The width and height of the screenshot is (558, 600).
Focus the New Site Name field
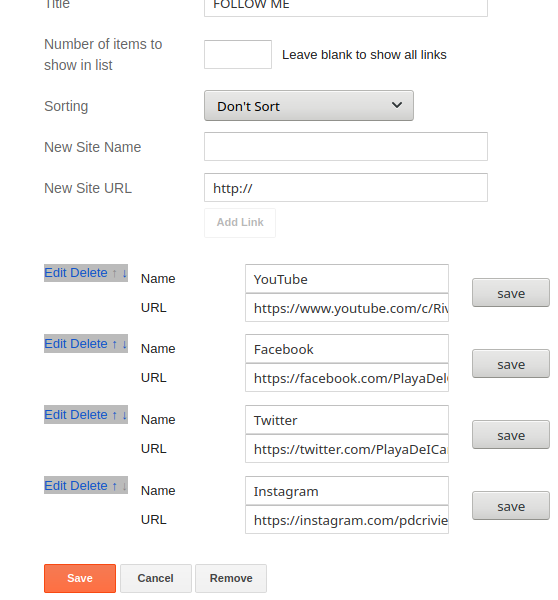click(346, 147)
